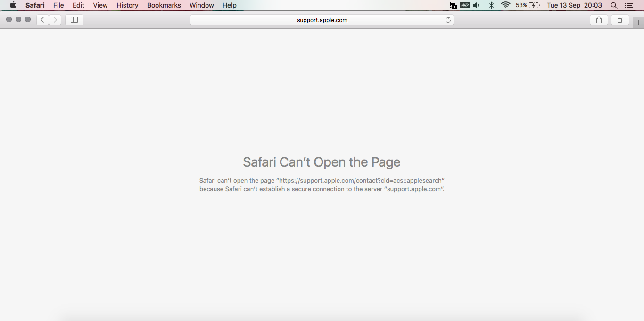The image size is (644, 321).
Task: Open the Safari application menu
Action: (35, 5)
